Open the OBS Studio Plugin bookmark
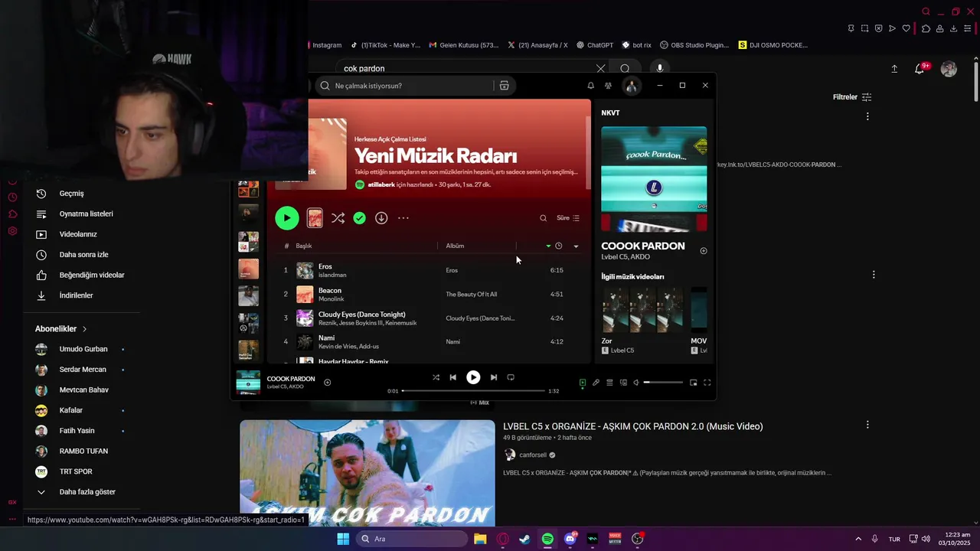Screen dimensions: 980x551 pos(694,45)
